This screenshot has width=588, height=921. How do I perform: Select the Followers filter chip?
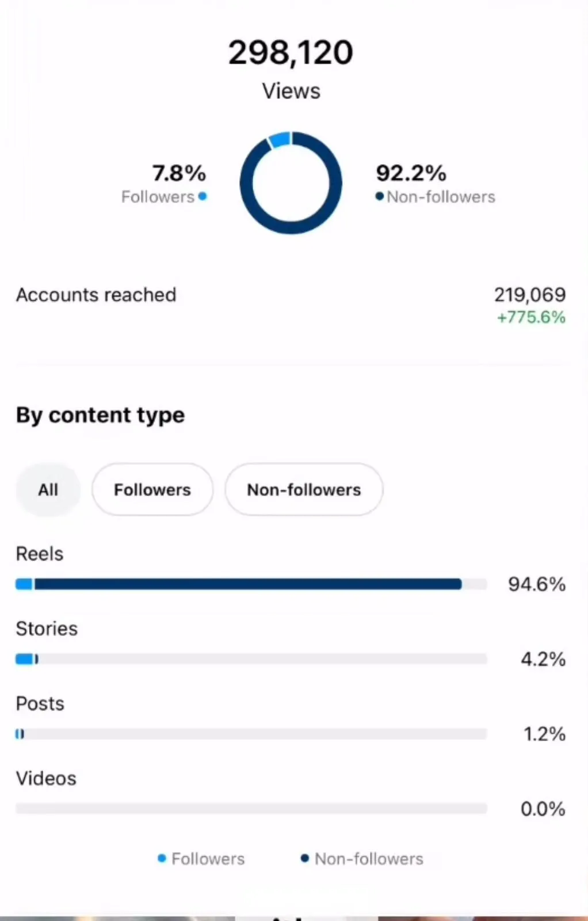152,490
